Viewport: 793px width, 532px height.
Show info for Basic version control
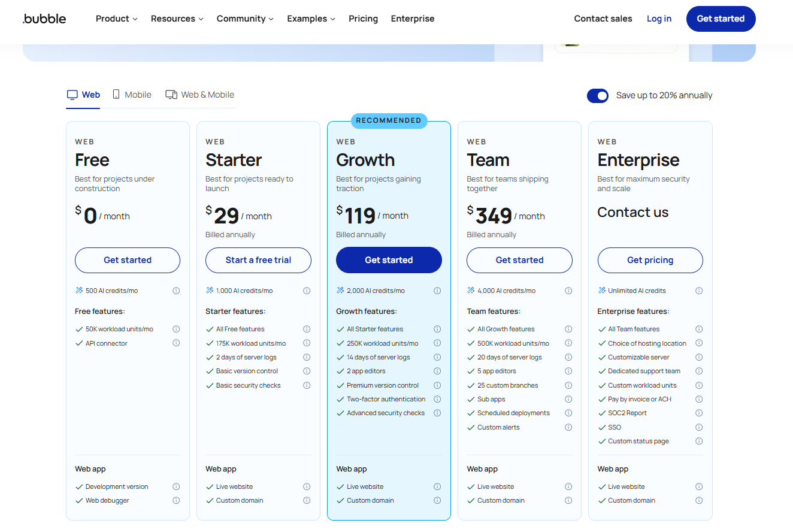pyautogui.click(x=307, y=371)
